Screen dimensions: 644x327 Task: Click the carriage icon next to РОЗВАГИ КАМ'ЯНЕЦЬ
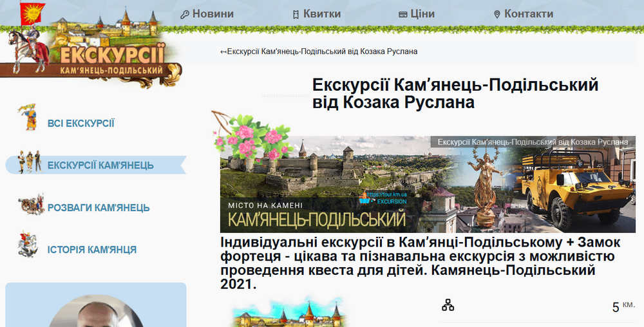pyautogui.click(x=31, y=205)
